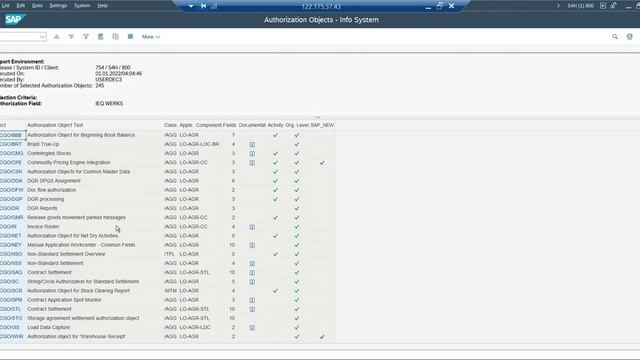Screen dimensions: 640x360
Task: Sort the list in ascending order
Action: coord(57,37)
